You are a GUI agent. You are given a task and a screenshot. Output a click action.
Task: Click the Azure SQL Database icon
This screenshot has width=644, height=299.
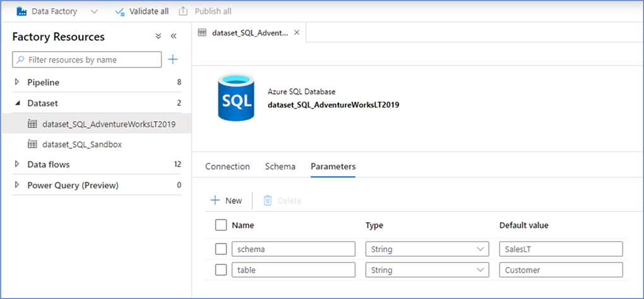click(236, 98)
